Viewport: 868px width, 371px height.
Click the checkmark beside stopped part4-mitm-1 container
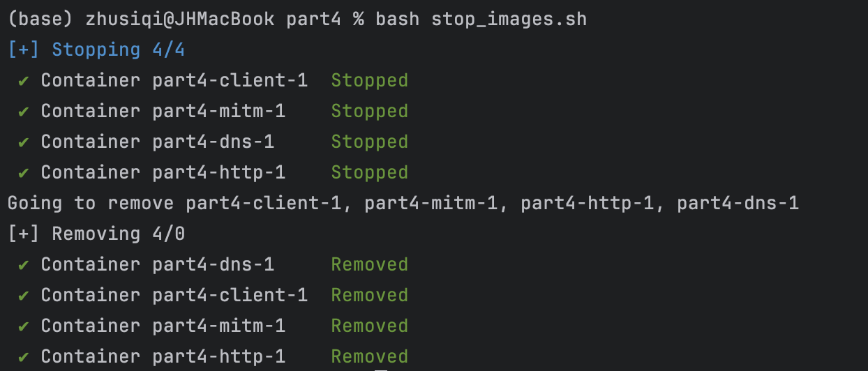coord(24,112)
